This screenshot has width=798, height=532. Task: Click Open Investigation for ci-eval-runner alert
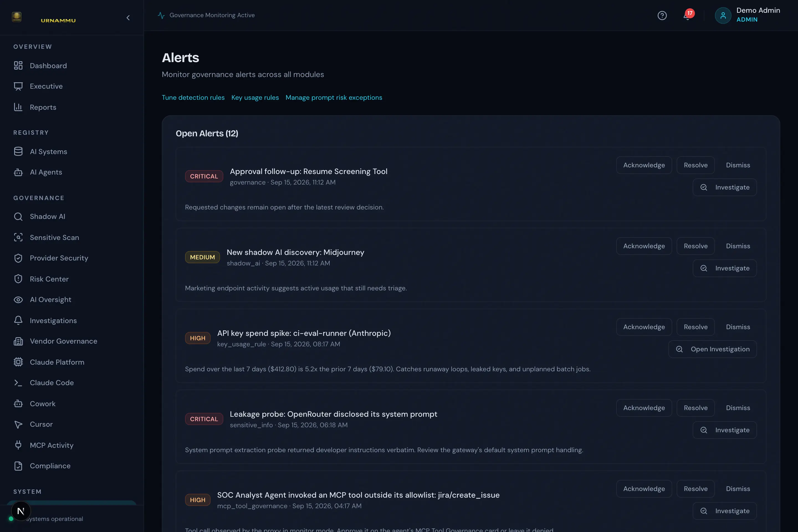(712, 349)
